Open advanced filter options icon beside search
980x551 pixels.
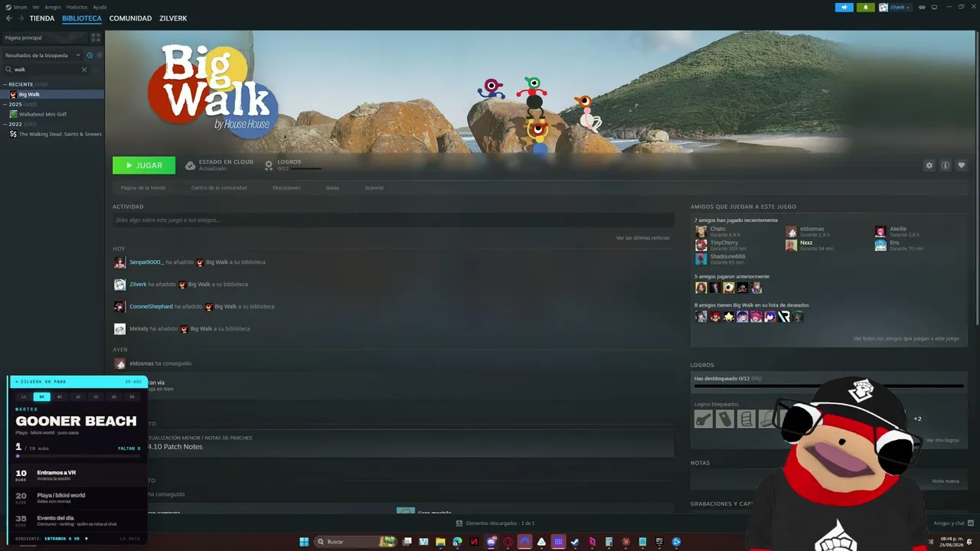(x=96, y=70)
